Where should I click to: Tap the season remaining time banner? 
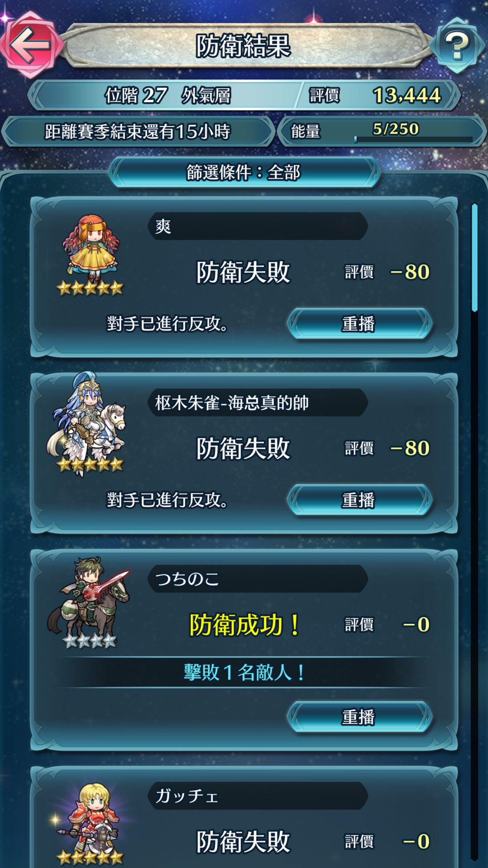138,131
